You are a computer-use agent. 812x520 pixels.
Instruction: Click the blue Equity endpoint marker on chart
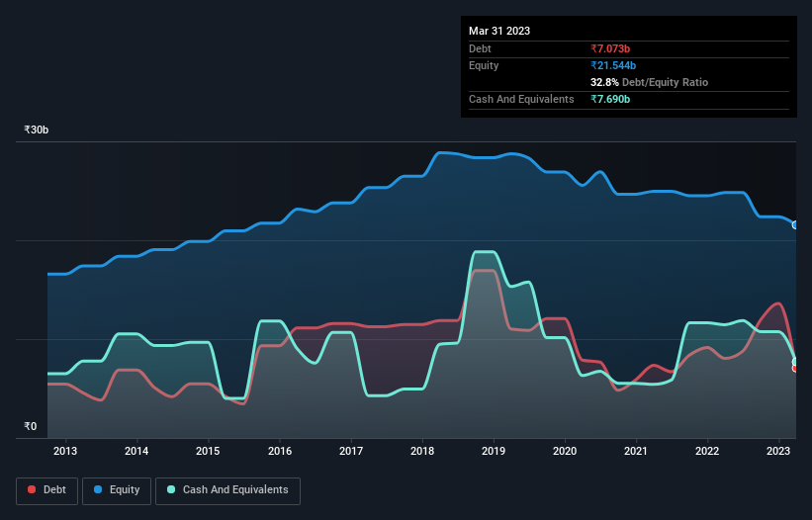(795, 225)
